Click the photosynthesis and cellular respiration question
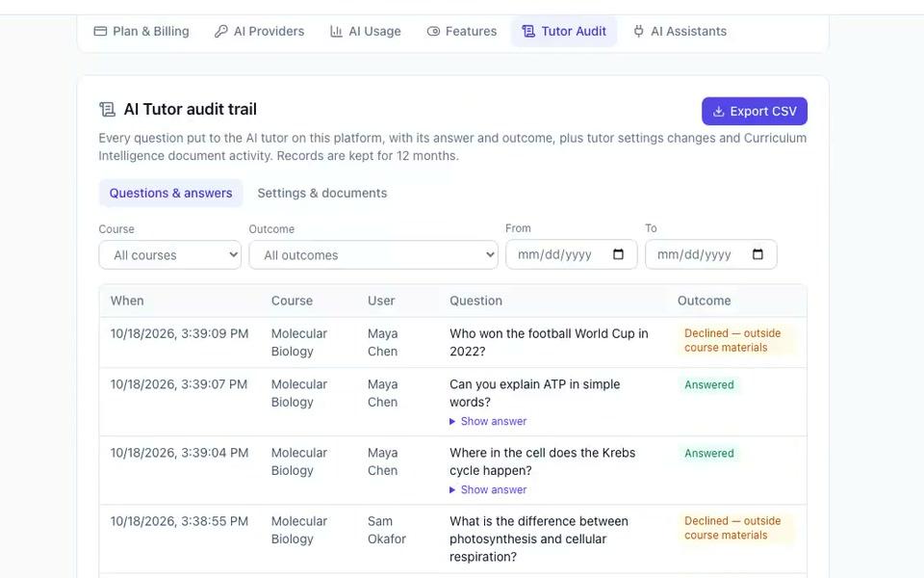 539,539
